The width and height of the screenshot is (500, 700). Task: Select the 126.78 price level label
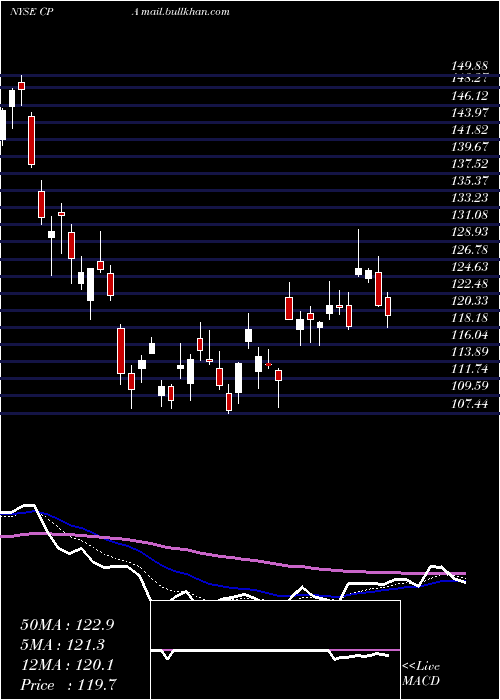470,249
